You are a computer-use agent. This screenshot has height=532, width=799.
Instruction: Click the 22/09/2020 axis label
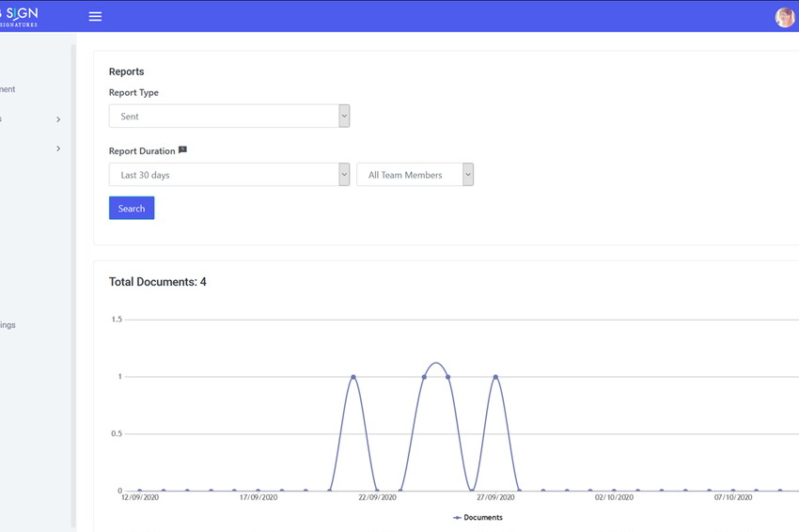[x=377, y=497]
